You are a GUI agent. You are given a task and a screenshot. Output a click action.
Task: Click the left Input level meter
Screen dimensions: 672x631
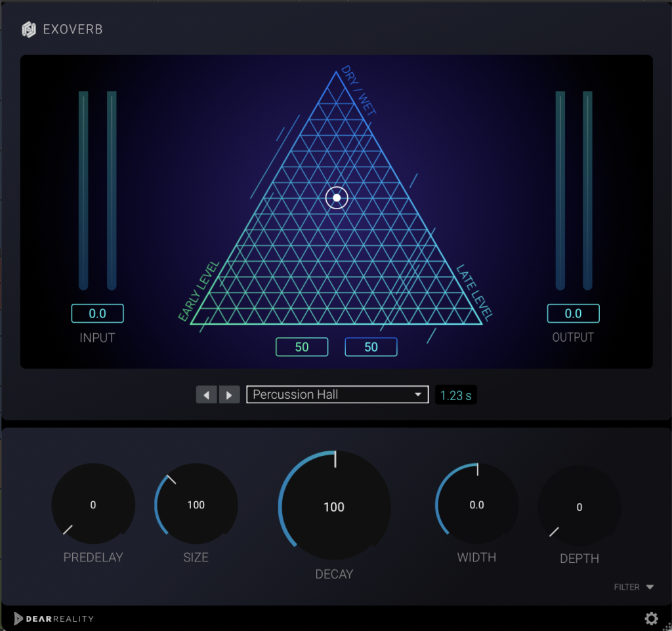point(83,190)
